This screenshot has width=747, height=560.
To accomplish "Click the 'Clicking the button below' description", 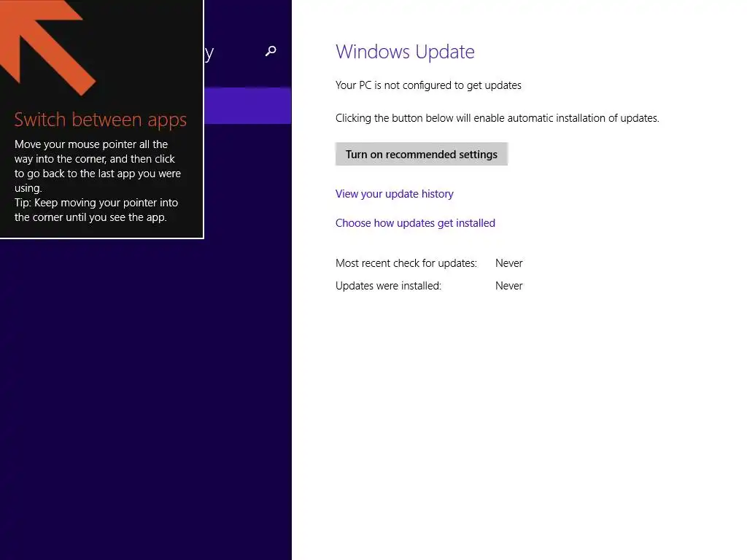I will [498, 118].
